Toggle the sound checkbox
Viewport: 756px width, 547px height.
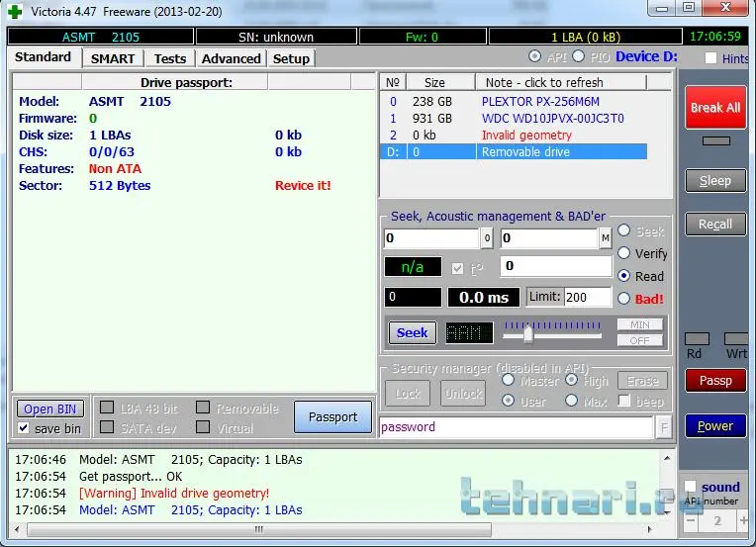tap(692, 487)
